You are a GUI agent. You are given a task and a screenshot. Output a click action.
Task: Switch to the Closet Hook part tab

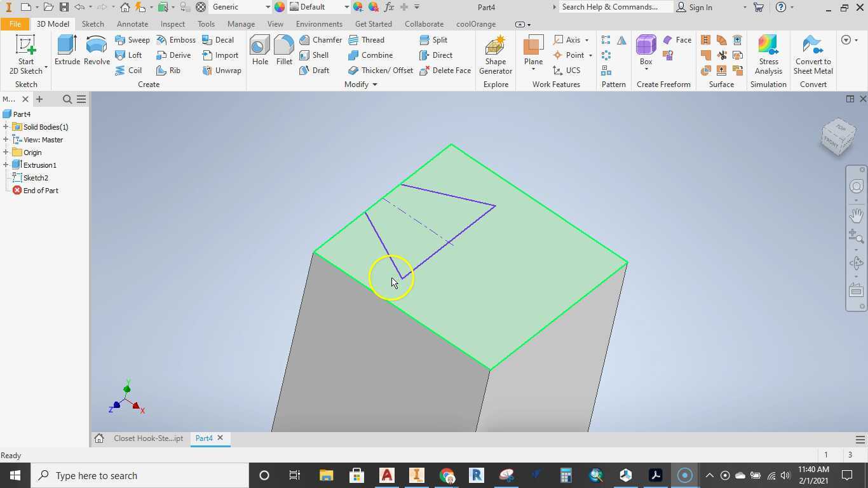click(x=147, y=438)
